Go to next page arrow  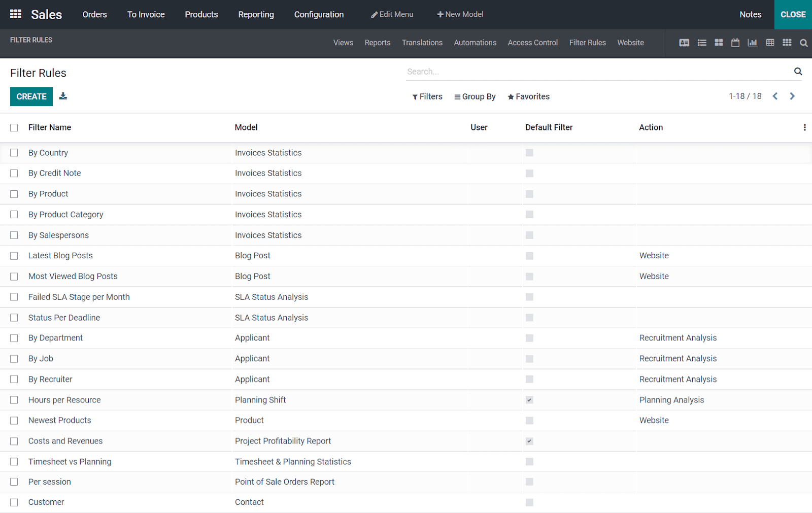pyautogui.click(x=792, y=96)
